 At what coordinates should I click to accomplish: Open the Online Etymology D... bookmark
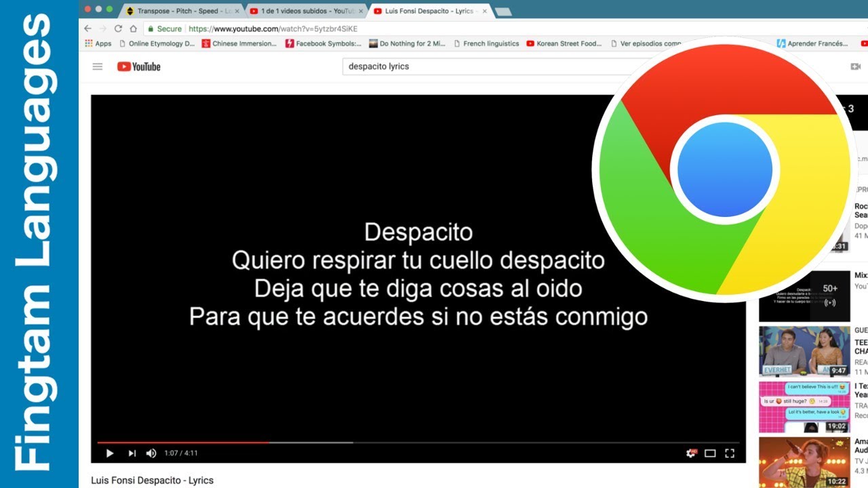pyautogui.click(x=157, y=43)
